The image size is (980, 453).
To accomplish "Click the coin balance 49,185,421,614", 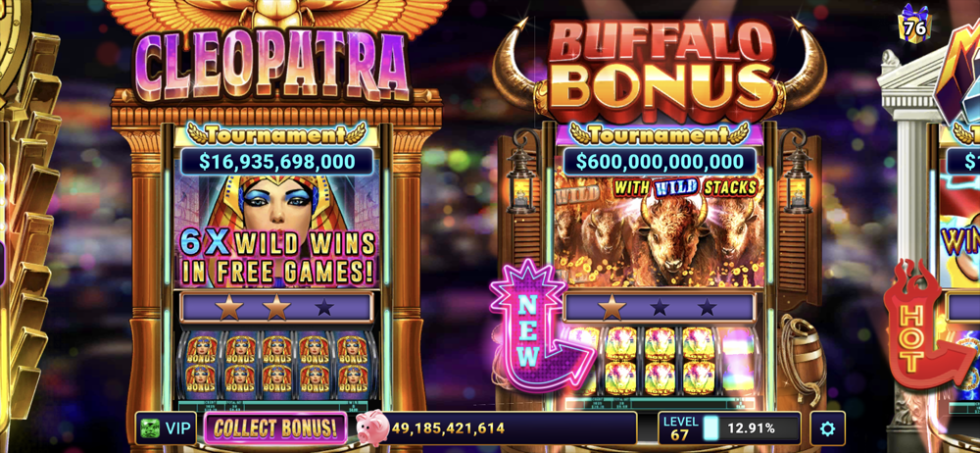I will pos(448,428).
